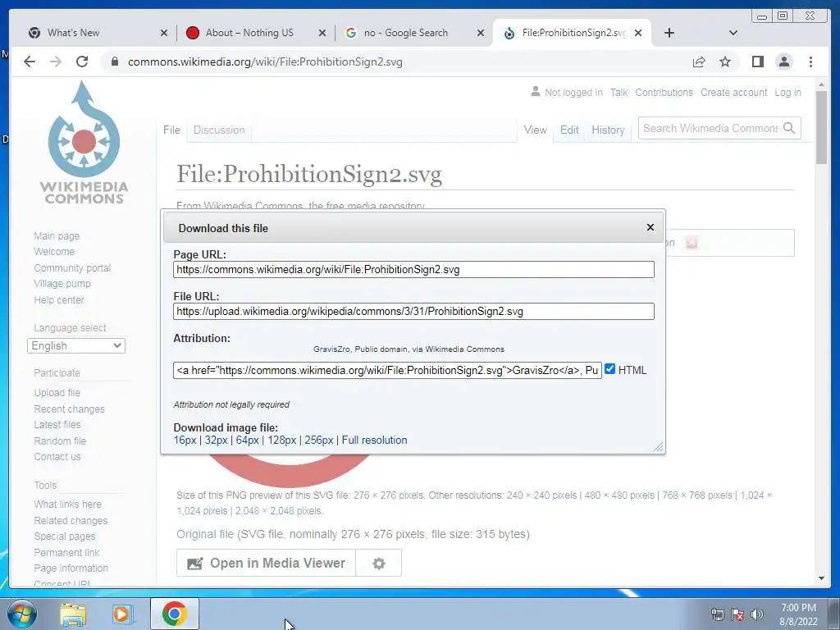Open the Contributions link
The width and height of the screenshot is (840, 630).
(664, 93)
